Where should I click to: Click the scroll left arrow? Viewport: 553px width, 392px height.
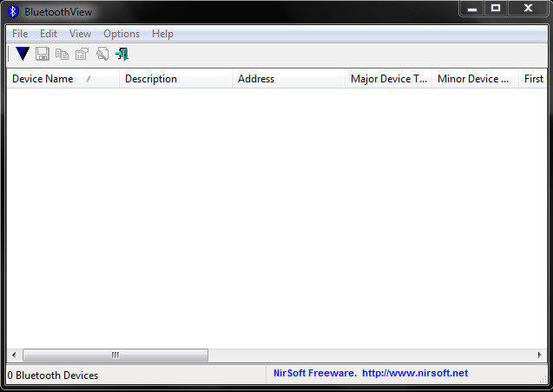[x=14, y=355]
